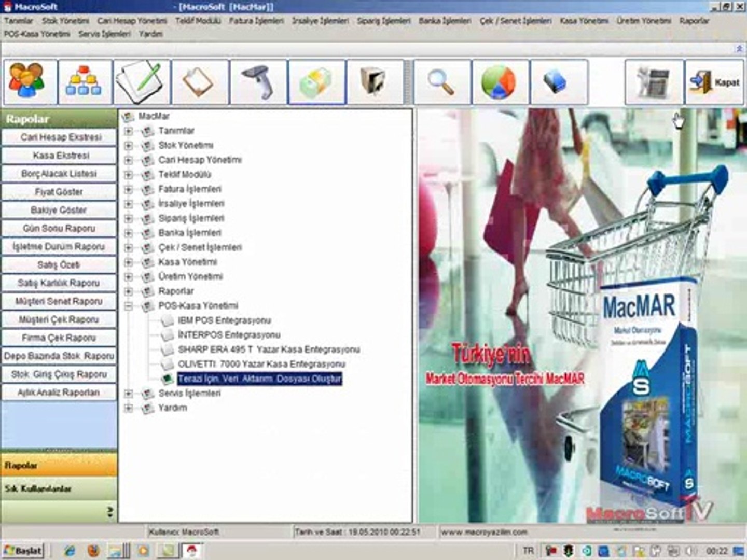Open Stok Giriş Çıkış Raporu
The width and height of the screenshot is (747, 560).
point(59,374)
